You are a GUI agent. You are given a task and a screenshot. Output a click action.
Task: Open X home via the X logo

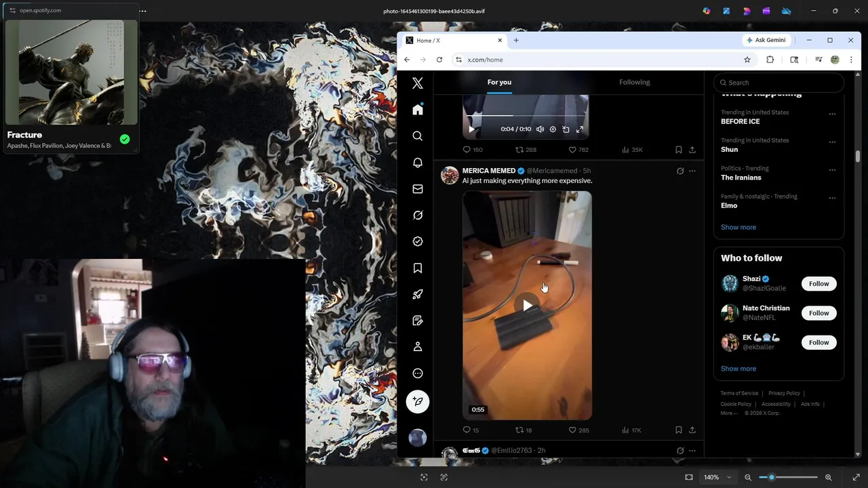(418, 83)
